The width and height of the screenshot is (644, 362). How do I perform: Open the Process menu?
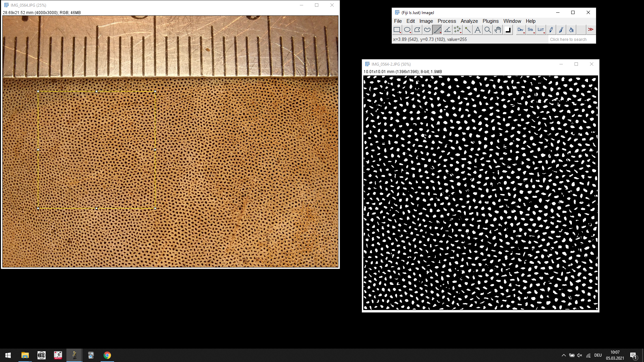pyautogui.click(x=446, y=21)
